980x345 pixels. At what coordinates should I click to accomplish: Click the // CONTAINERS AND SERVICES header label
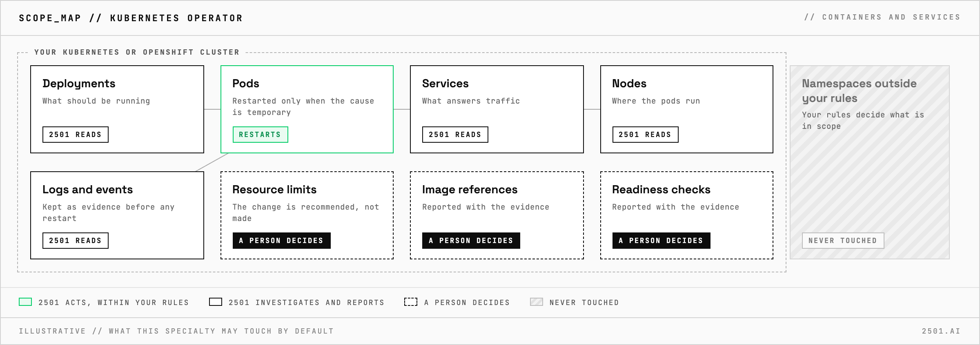point(882,17)
